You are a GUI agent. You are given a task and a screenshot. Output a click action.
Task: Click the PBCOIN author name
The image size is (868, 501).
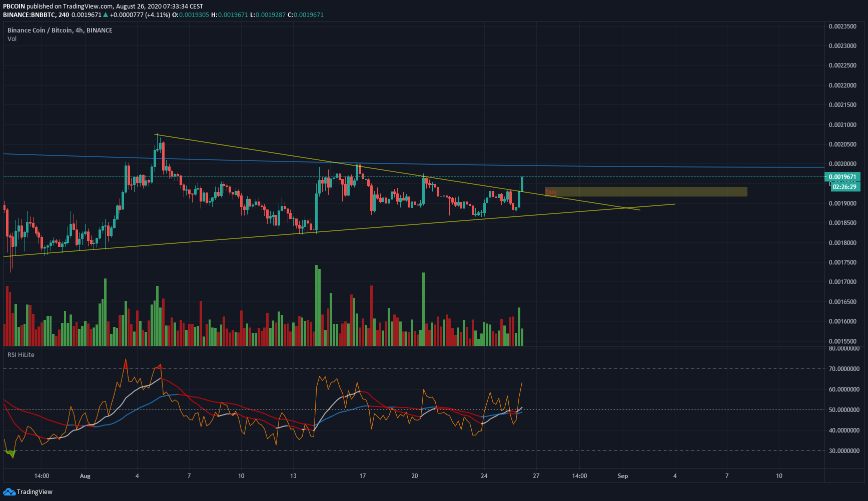(x=14, y=6)
